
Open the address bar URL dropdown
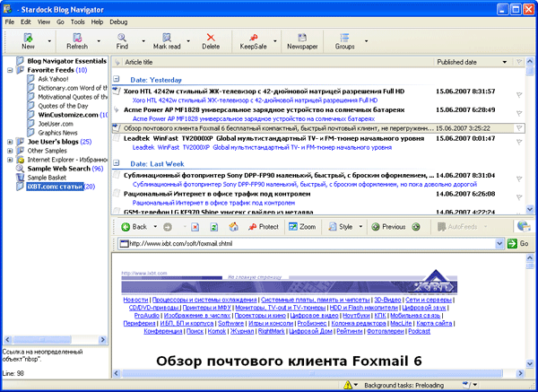click(499, 243)
